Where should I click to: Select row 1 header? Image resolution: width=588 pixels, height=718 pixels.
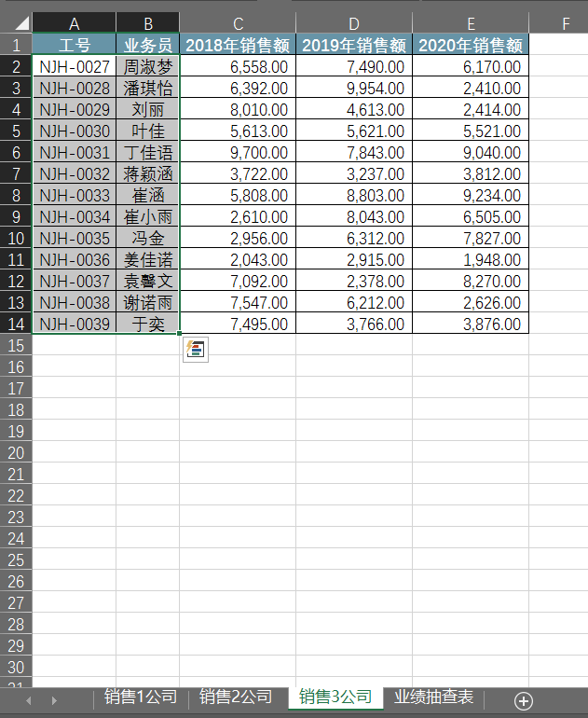[x=16, y=45]
